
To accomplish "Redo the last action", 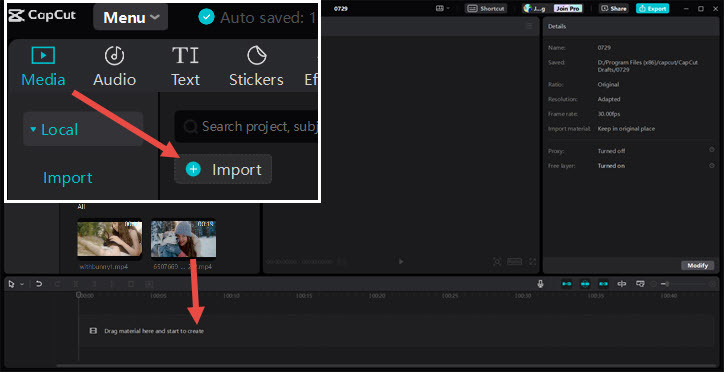I will pyautogui.click(x=57, y=284).
